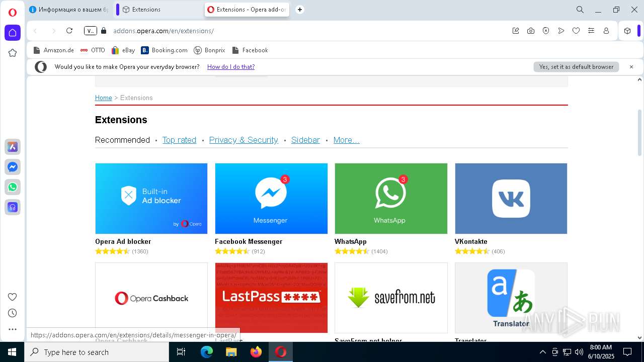Screen dimensions: 644x362
Task: Click 'Yes, set it as default browser'
Action: 576,67
